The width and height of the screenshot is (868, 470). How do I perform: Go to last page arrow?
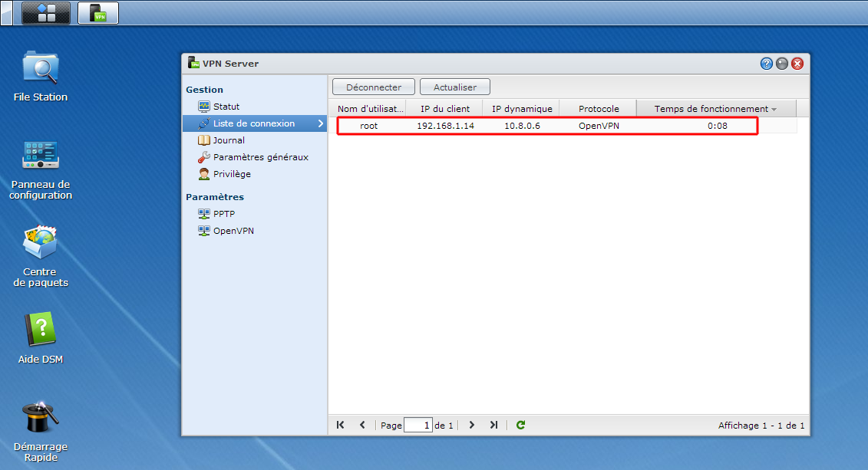pyautogui.click(x=493, y=425)
